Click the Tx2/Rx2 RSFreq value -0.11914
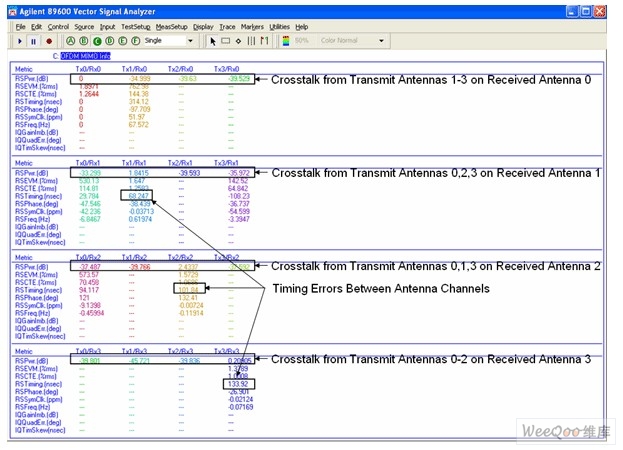Image resolution: width=623 pixels, height=450 pixels. 191,313
